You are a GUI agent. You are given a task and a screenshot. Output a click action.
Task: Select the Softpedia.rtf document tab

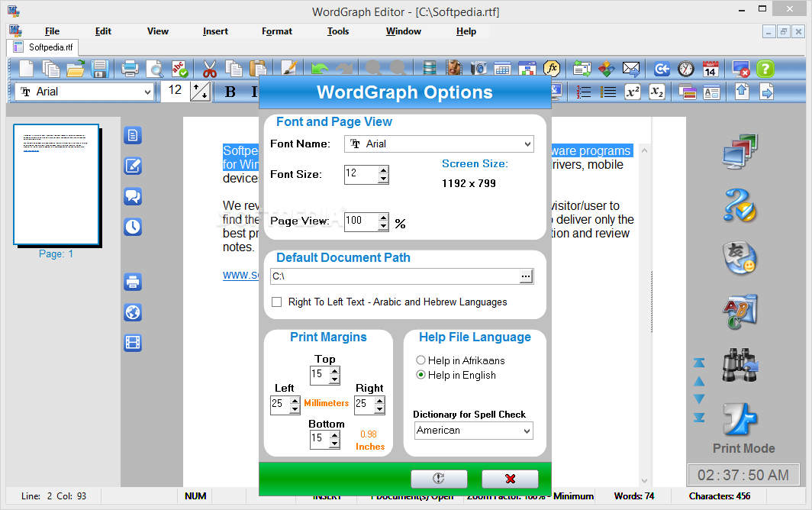[43, 47]
